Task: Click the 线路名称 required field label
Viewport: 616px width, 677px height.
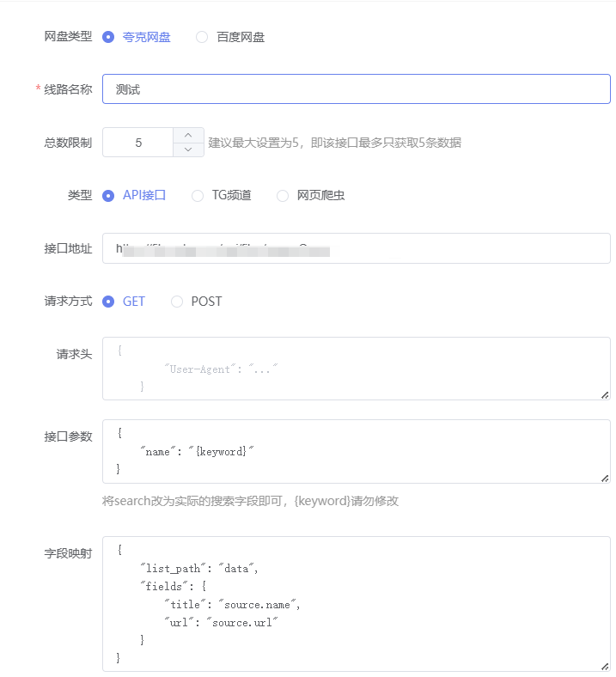Action: click(x=68, y=89)
